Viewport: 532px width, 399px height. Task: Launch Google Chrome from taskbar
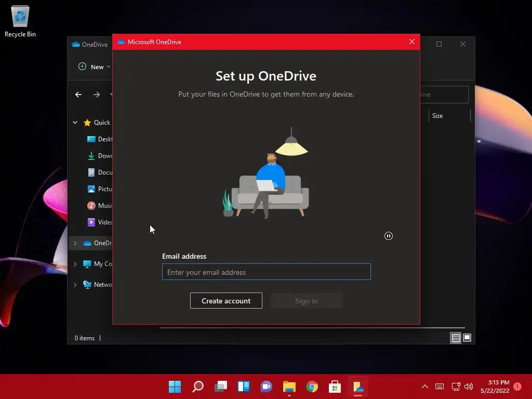312,387
